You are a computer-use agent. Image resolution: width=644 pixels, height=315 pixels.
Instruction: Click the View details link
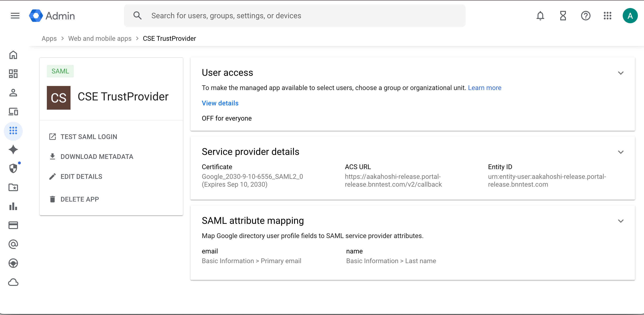(220, 103)
